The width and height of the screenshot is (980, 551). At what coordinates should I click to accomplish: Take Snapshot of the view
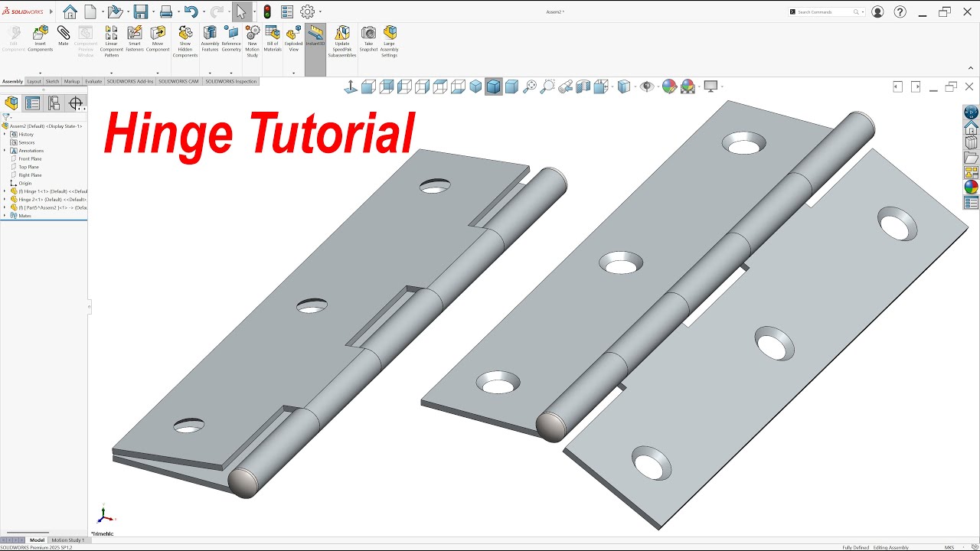(x=368, y=38)
